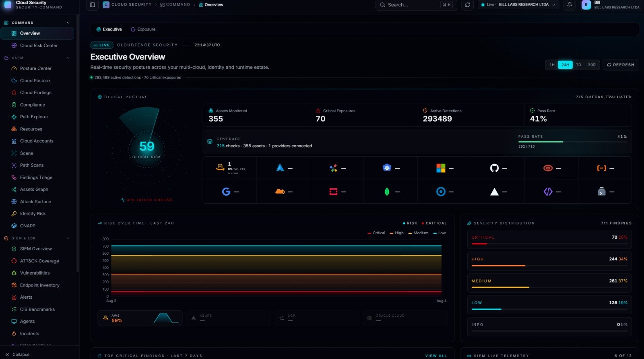Click the sync refresh icon beside search
Viewport: 644px width, 359px height.
(467, 5)
